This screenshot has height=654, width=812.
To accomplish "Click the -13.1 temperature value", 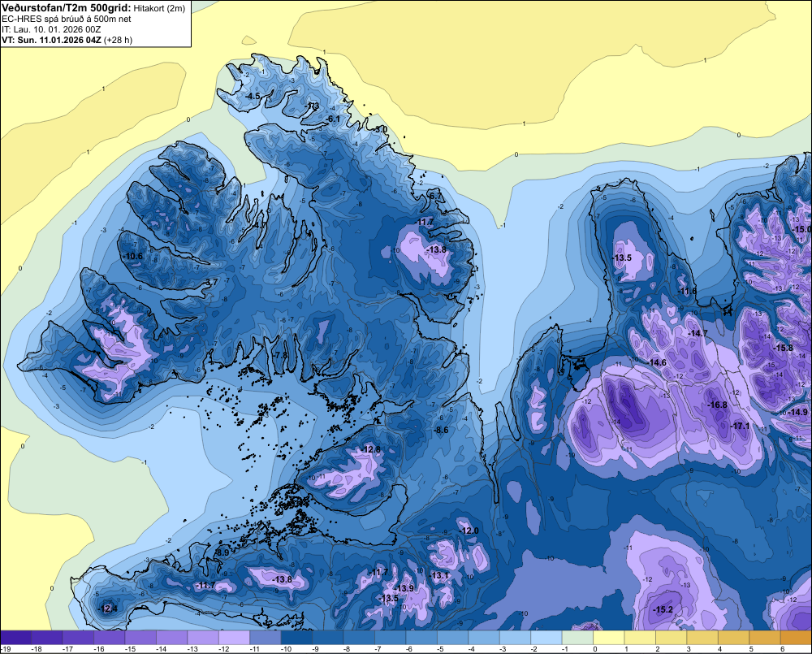I will [439, 575].
